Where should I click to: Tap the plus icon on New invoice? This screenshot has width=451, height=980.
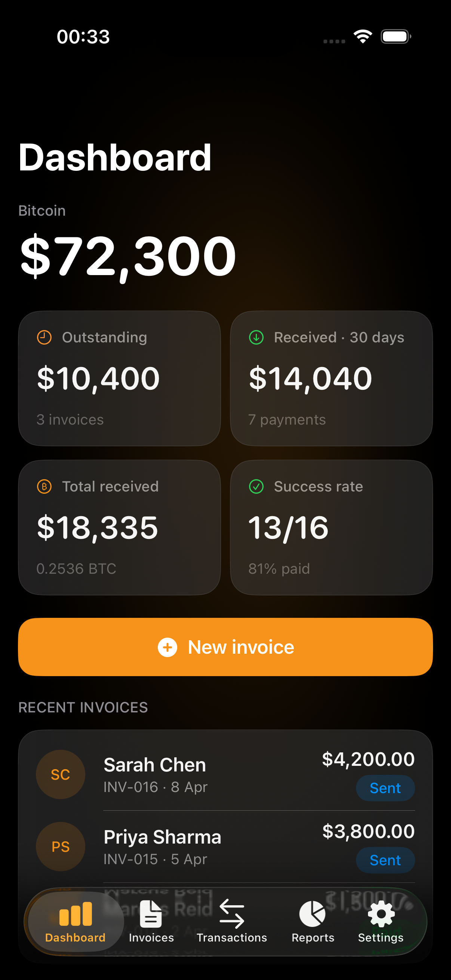[168, 647]
